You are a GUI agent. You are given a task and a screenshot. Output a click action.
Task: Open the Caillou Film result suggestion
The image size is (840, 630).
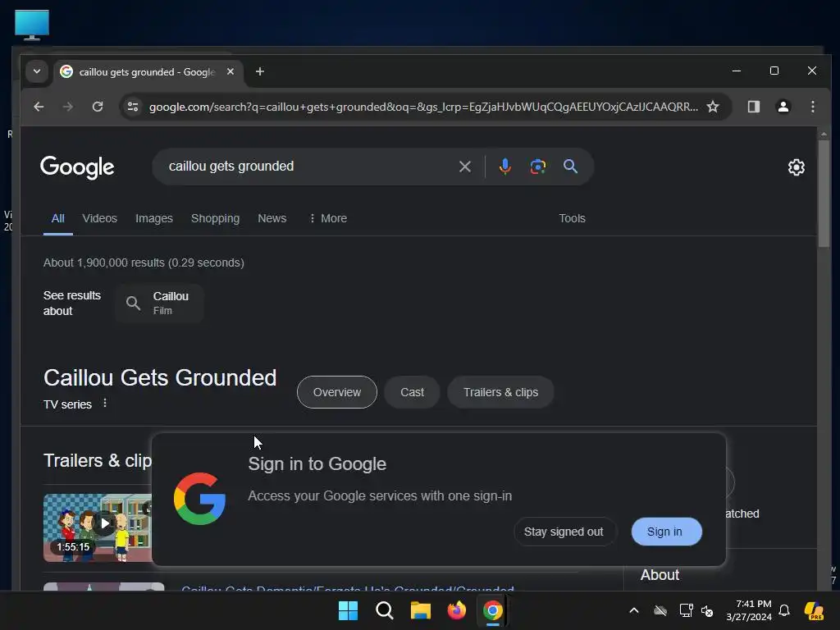(160, 304)
